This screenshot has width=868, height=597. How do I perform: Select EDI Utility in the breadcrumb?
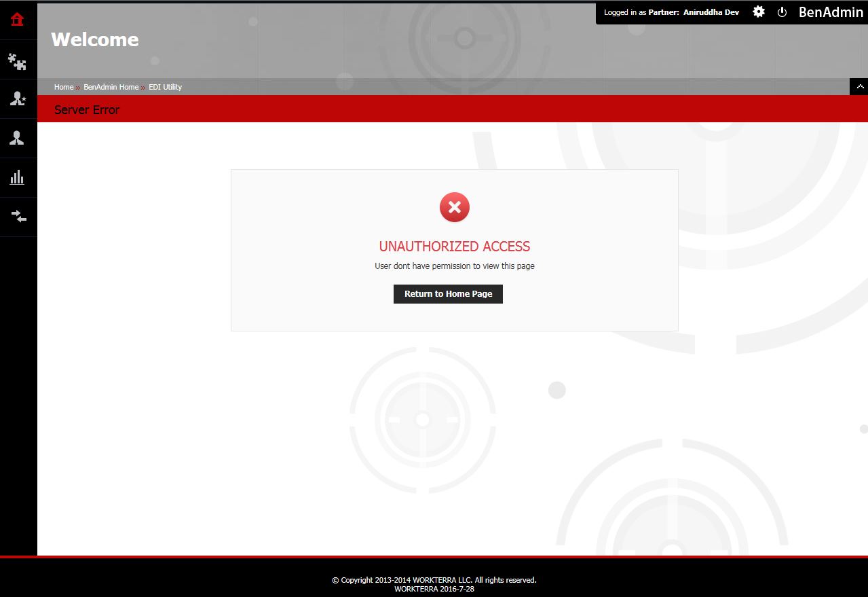[x=166, y=87]
